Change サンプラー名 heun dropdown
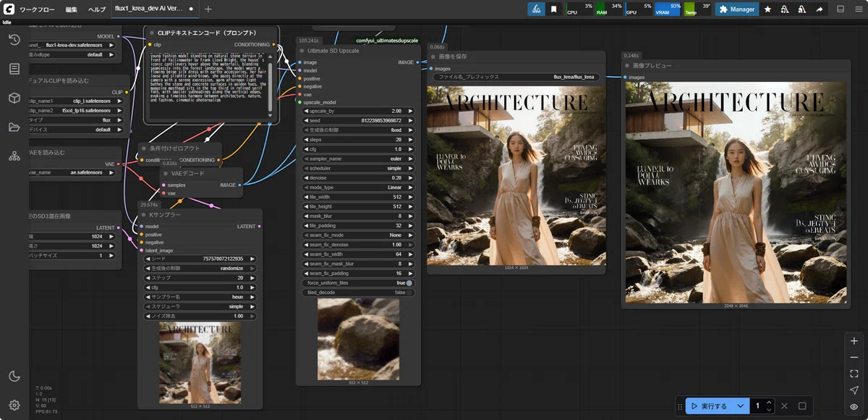 [199, 297]
